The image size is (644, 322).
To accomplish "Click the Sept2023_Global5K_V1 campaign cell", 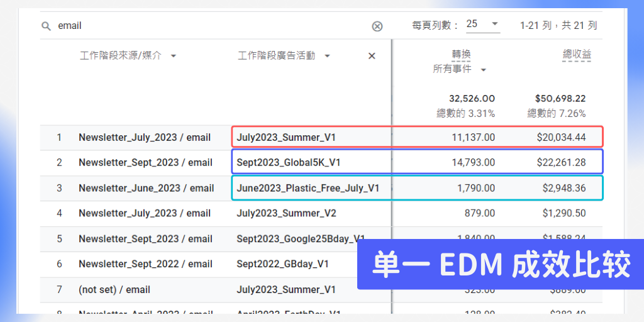I will click(x=288, y=162).
